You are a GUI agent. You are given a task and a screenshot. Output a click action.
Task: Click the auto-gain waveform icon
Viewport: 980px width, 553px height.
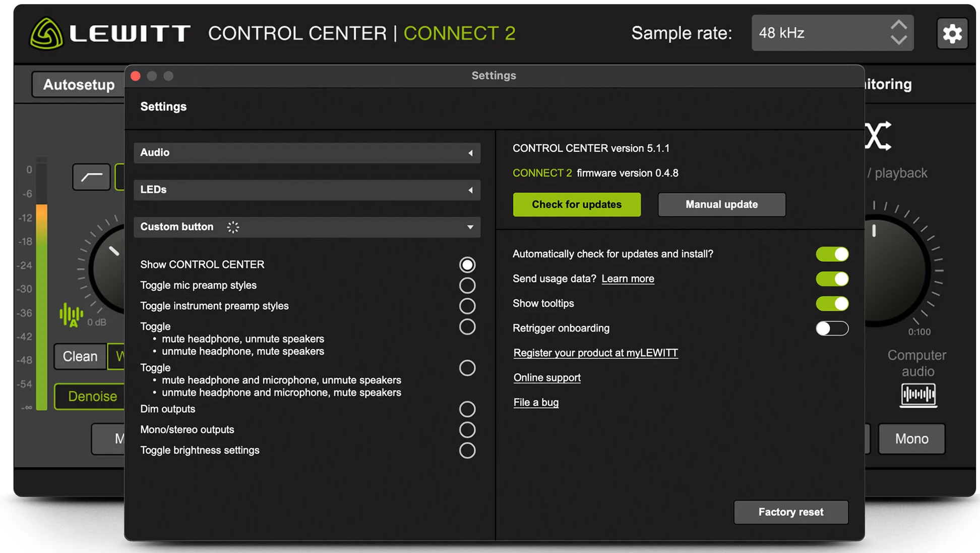71,315
